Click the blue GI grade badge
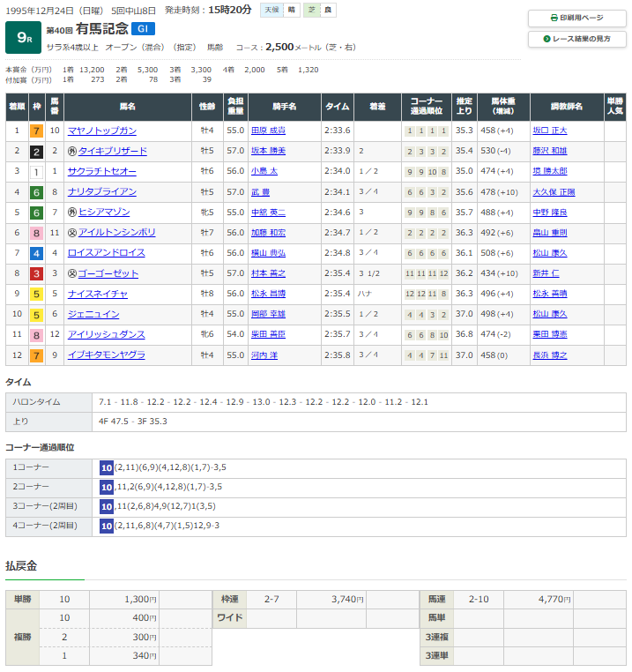632x672 pixels. (x=143, y=29)
